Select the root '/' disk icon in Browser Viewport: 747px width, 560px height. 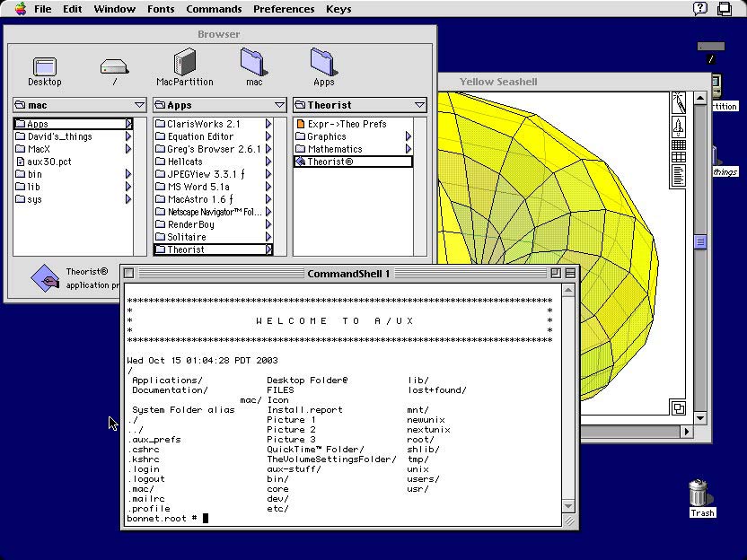point(114,66)
